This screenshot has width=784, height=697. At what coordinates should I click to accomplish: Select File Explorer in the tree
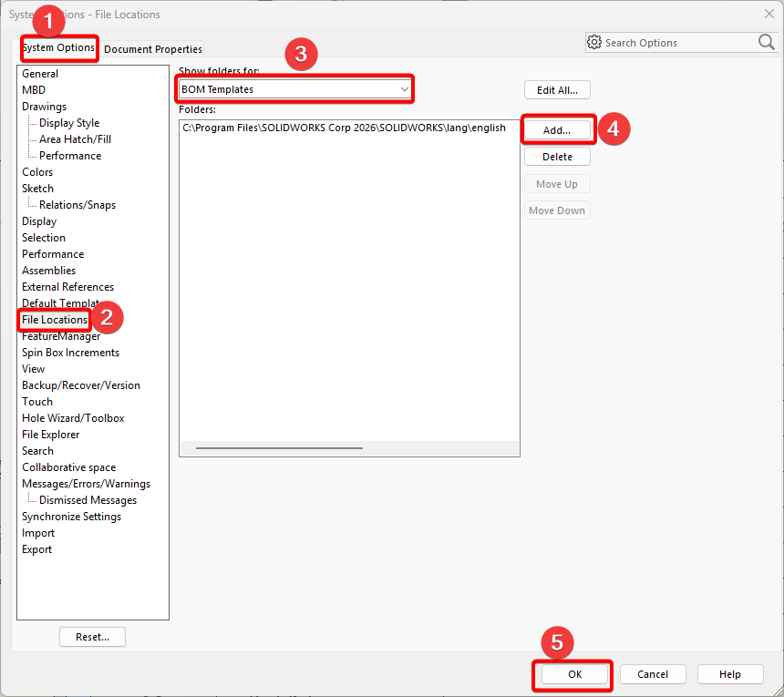(x=50, y=435)
